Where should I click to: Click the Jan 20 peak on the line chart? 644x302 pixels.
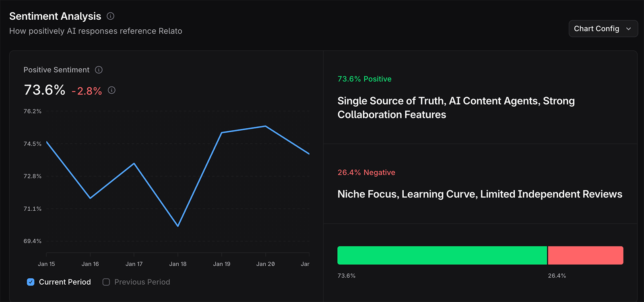(x=265, y=126)
